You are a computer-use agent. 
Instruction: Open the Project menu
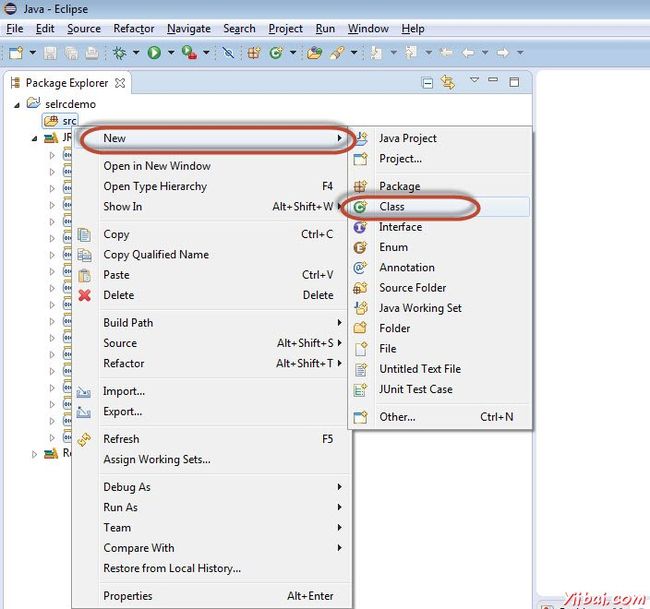coord(285,29)
